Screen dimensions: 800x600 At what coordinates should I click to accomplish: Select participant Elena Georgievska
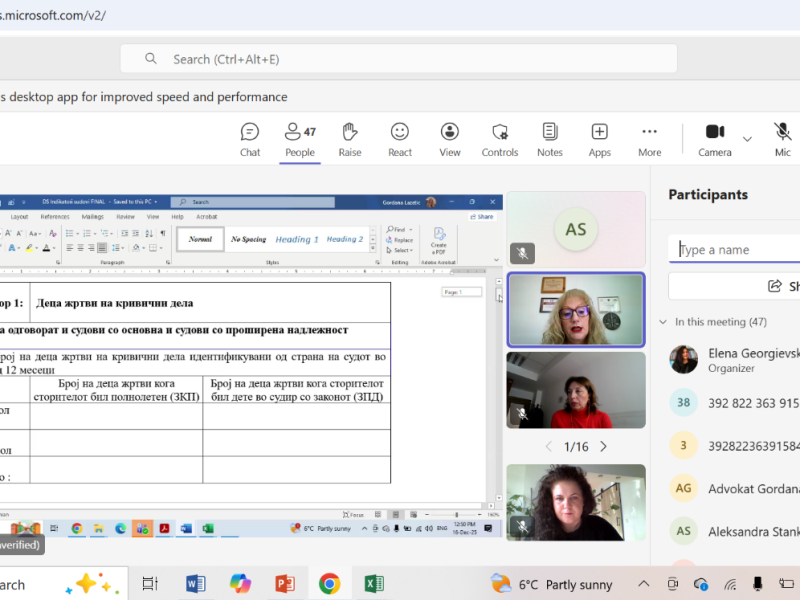[753, 359]
